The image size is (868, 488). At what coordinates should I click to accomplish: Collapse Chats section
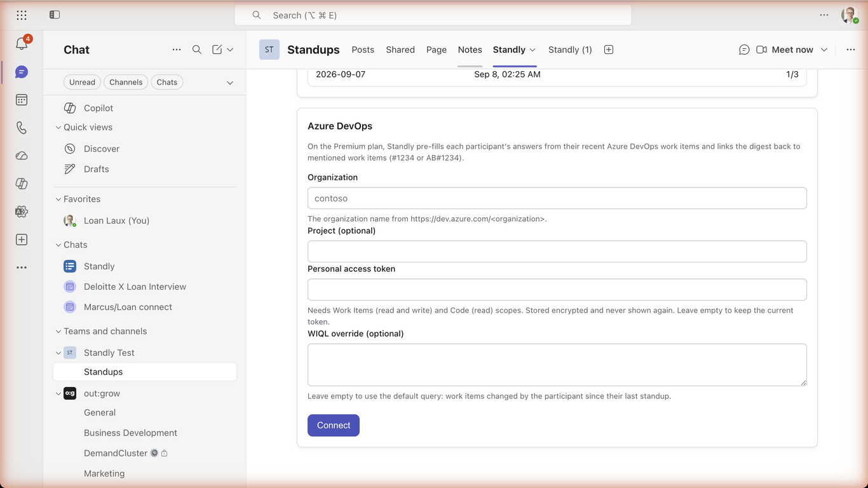point(58,245)
